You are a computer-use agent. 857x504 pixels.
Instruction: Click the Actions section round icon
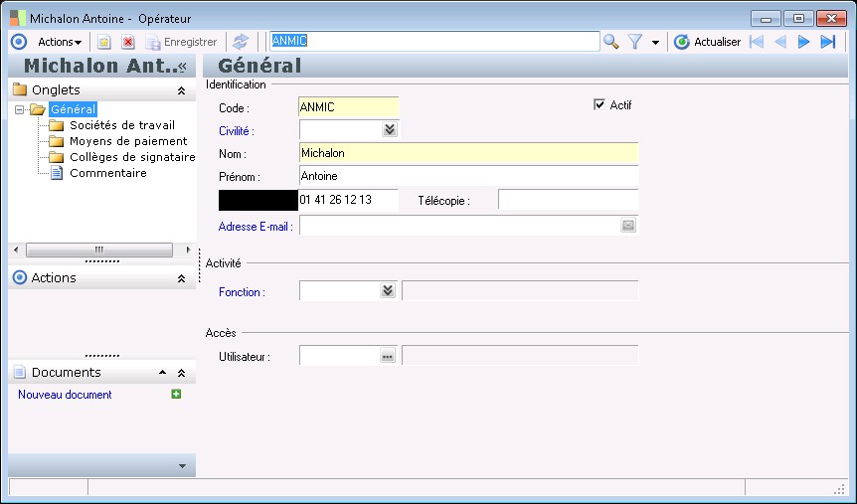pos(20,277)
